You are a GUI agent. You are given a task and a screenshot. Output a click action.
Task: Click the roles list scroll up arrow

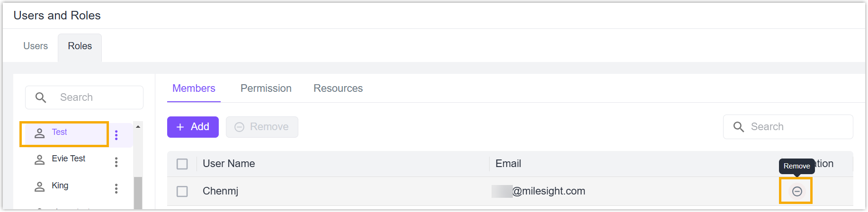click(138, 127)
